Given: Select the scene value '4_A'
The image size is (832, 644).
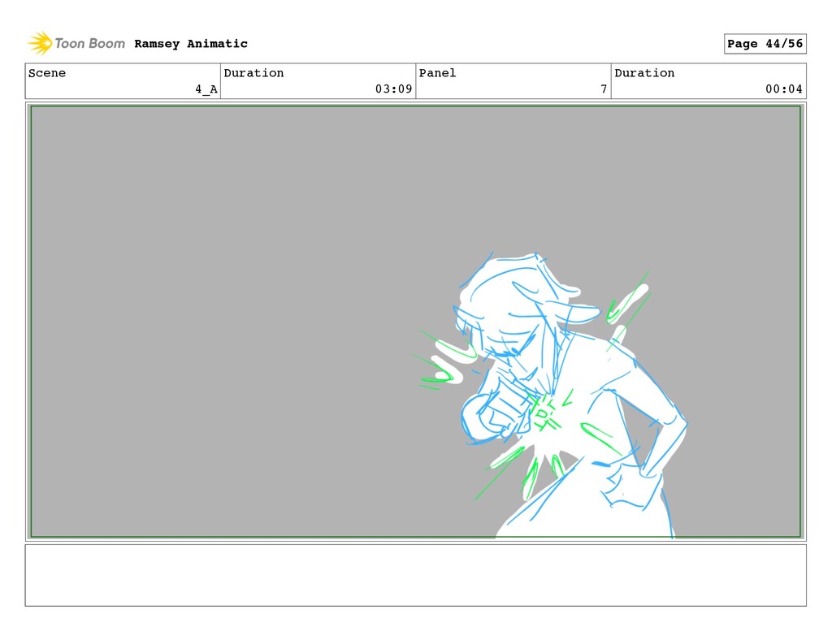Looking at the screenshot, I should (206, 89).
